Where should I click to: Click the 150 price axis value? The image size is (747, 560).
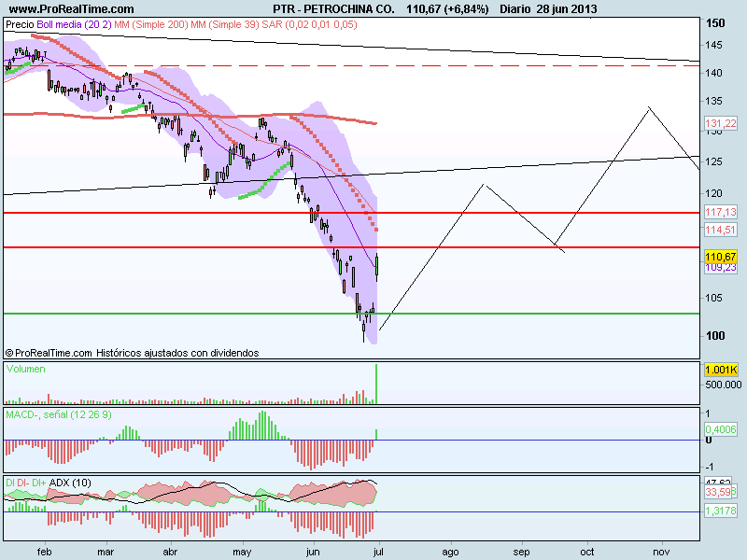coord(715,22)
